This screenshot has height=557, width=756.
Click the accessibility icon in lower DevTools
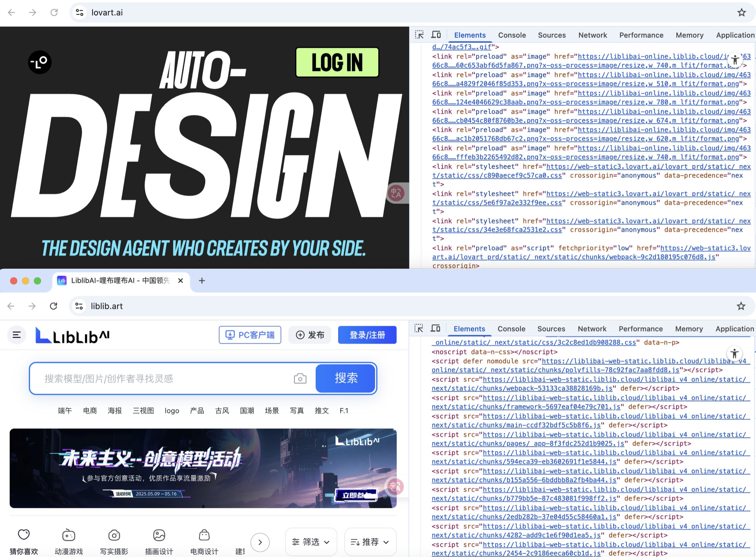click(x=734, y=353)
